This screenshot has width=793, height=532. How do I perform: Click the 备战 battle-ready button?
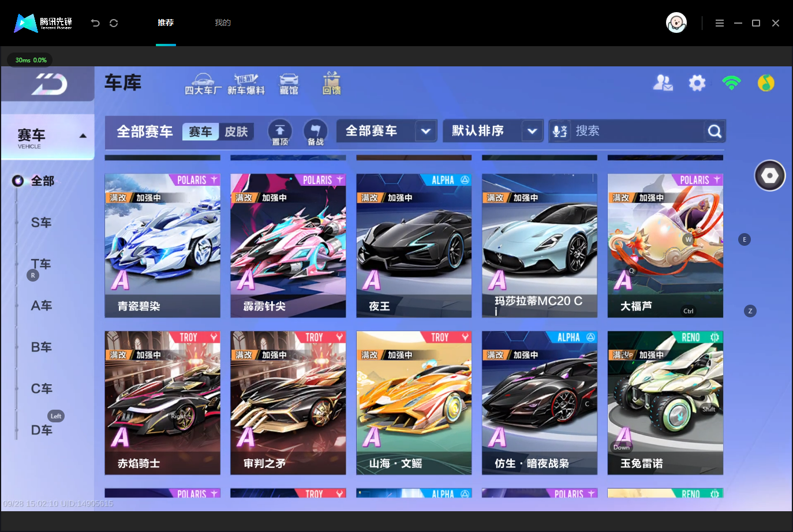click(315, 132)
